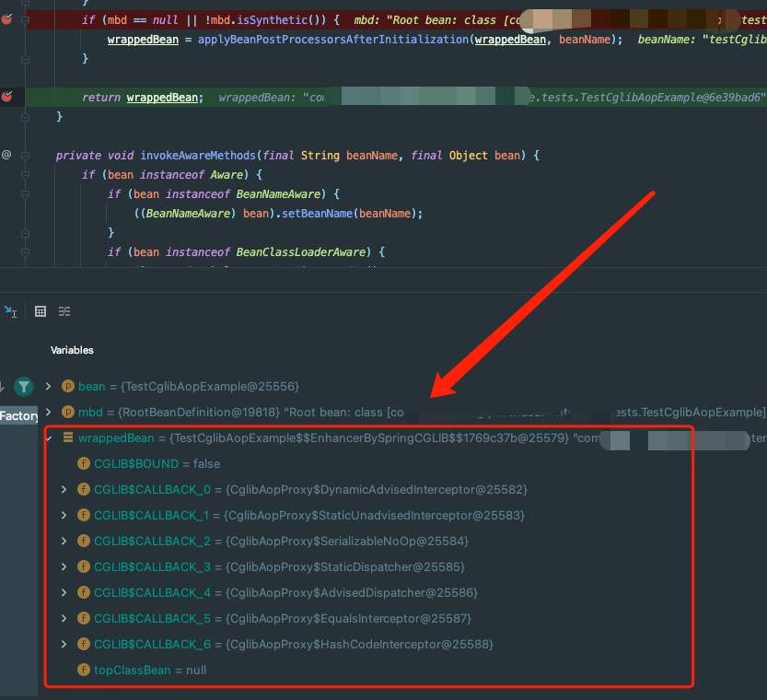This screenshot has height=700, width=767.
Task: Click RootBeanDefinition@19818 value text
Action: (x=199, y=413)
